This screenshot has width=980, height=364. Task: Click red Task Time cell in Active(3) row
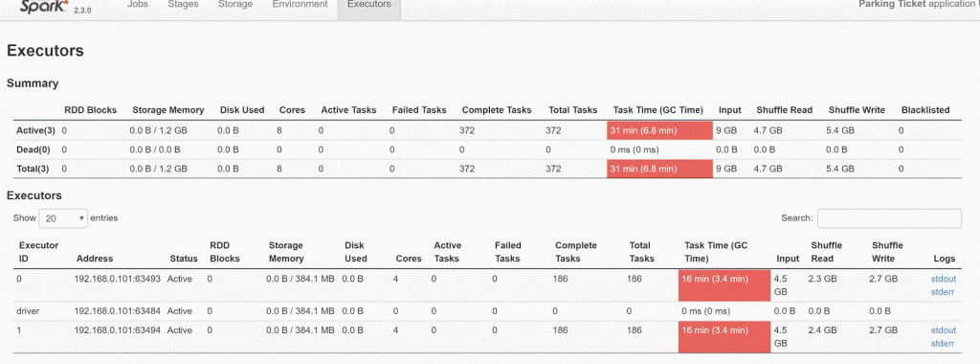659,130
